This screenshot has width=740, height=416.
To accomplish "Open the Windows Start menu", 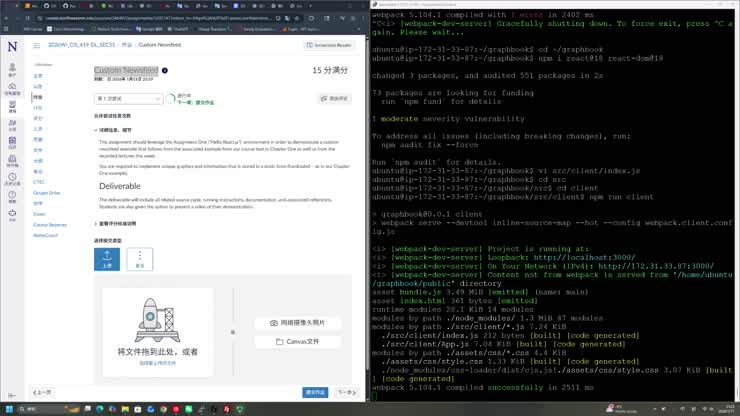I will 9,409.
